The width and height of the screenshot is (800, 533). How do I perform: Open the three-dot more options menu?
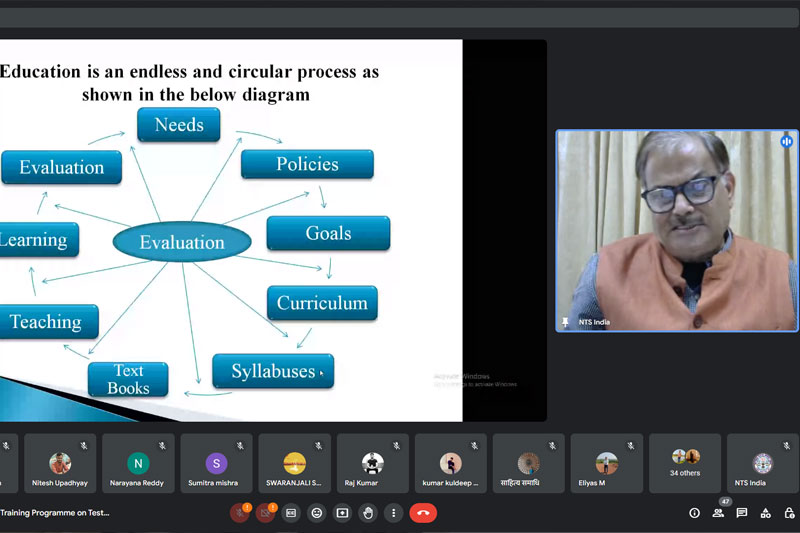coord(393,513)
